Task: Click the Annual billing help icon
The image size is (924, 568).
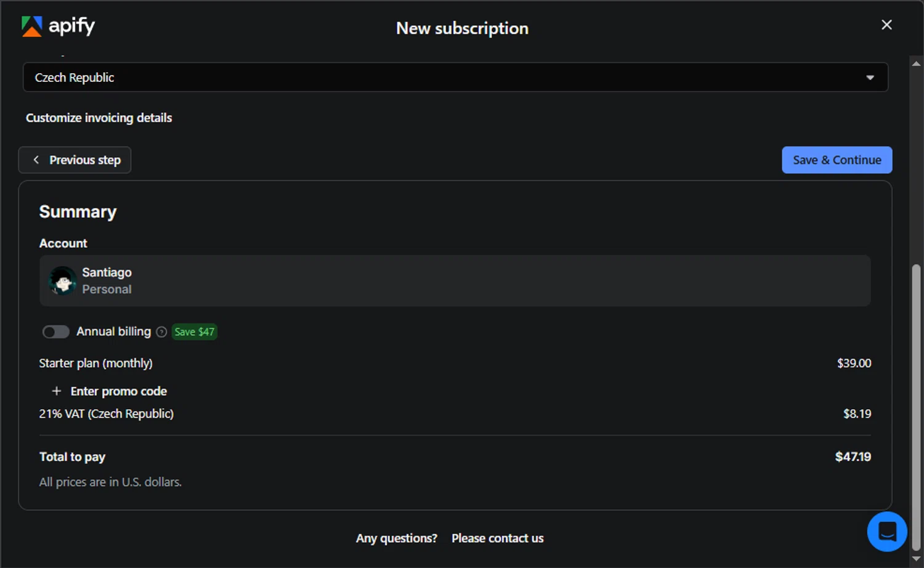Action: tap(161, 332)
